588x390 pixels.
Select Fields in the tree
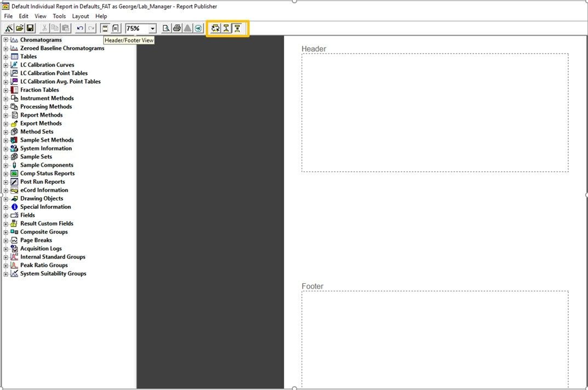coord(27,215)
